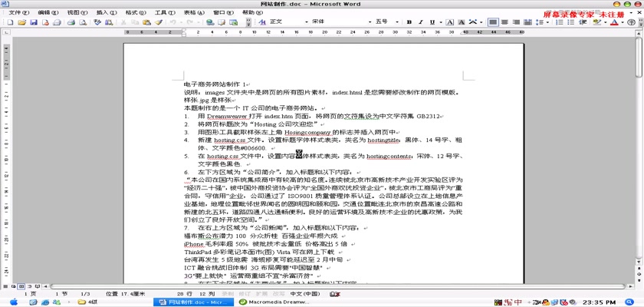Click enclosed character circle icon
Viewport: 644px width, 307px height.
[x=631, y=21]
